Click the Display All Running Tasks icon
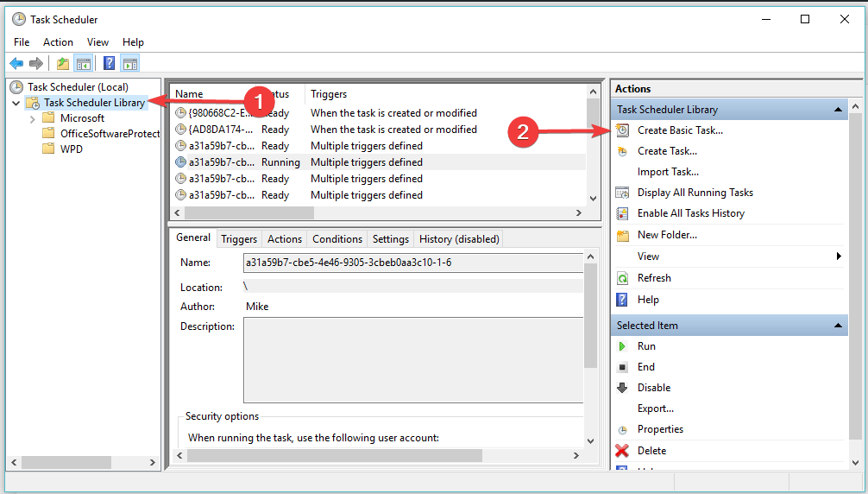The width and height of the screenshot is (868, 494). coord(623,193)
